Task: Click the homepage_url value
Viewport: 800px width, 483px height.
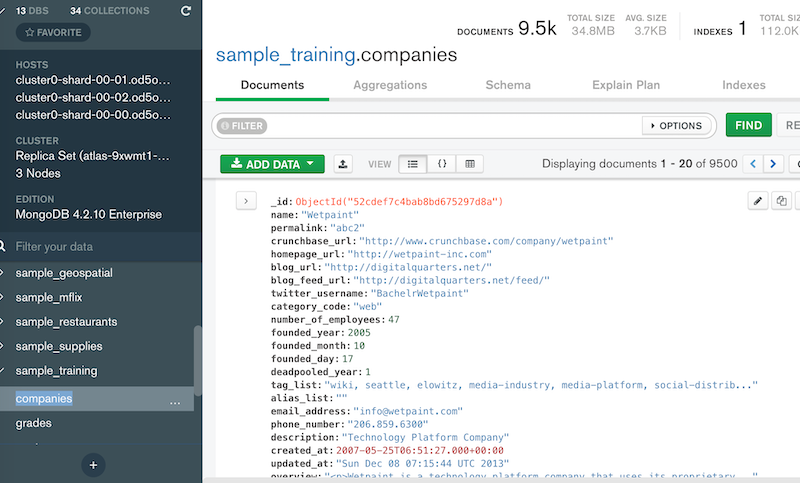Action: (x=420, y=254)
